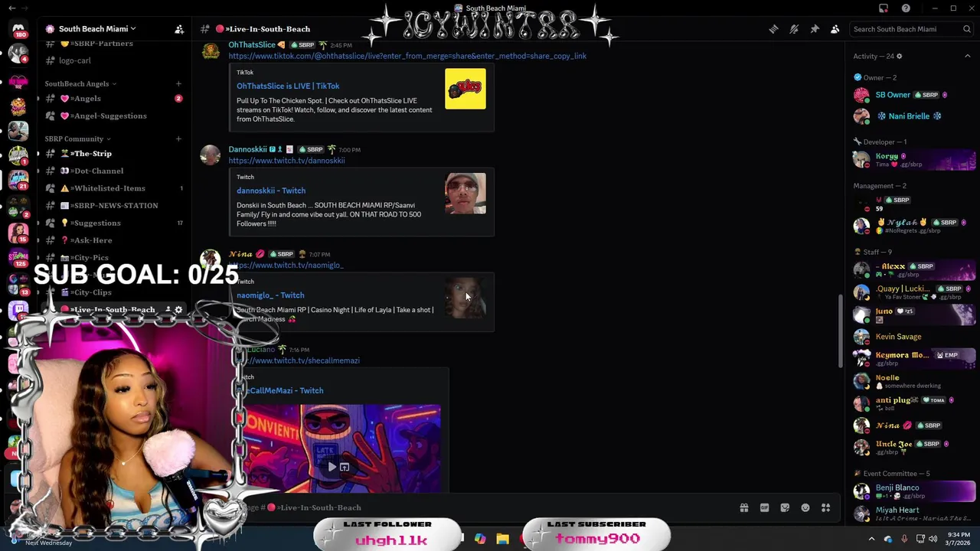The height and width of the screenshot is (551, 980).
Task: Open the OhThatsSlice TikTok live URL
Action: (x=407, y=56)
